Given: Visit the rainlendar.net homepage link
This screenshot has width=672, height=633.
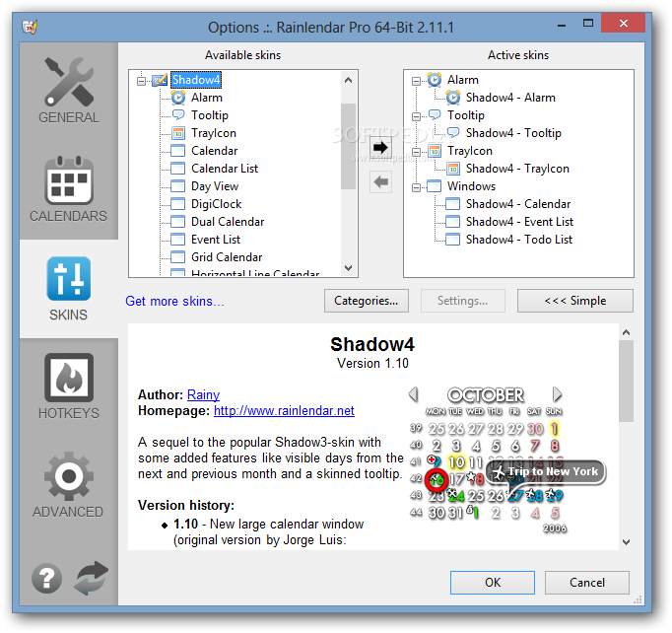Looking at the screenshot, I should coord(284,411).
